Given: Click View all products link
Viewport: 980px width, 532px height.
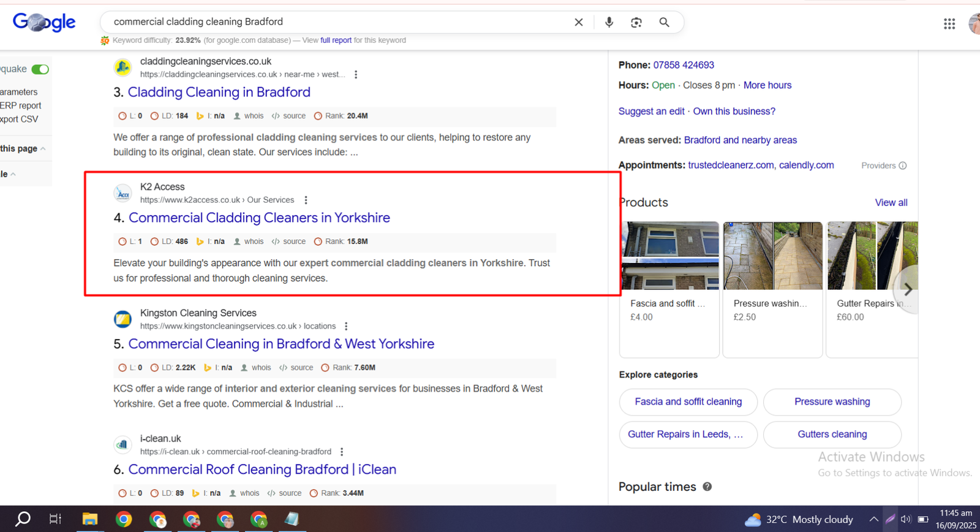Looking at the screenshot, I should pos(891,202).
